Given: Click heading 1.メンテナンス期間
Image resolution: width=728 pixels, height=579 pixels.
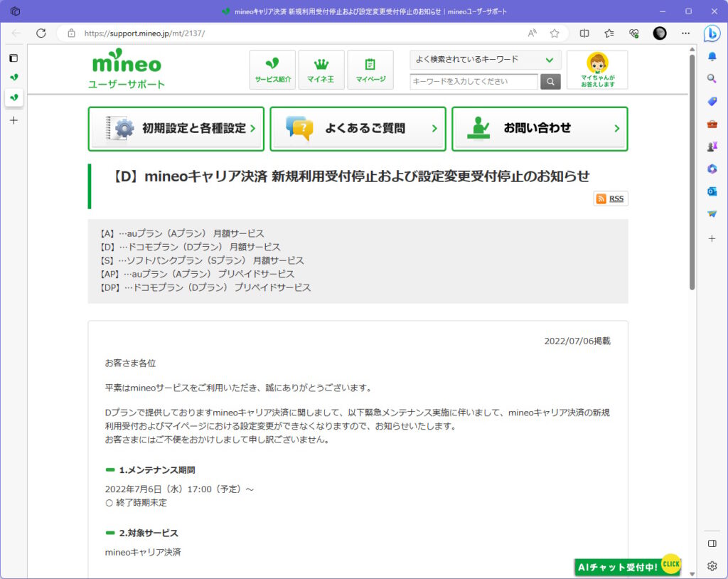Looking at the screenshot, I should coord(157,469).
